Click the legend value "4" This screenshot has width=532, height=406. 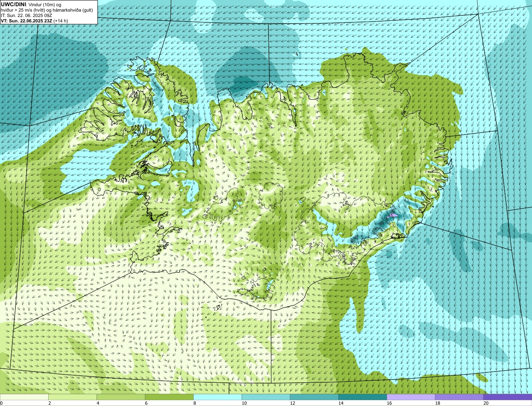click(x=98, y=403)
